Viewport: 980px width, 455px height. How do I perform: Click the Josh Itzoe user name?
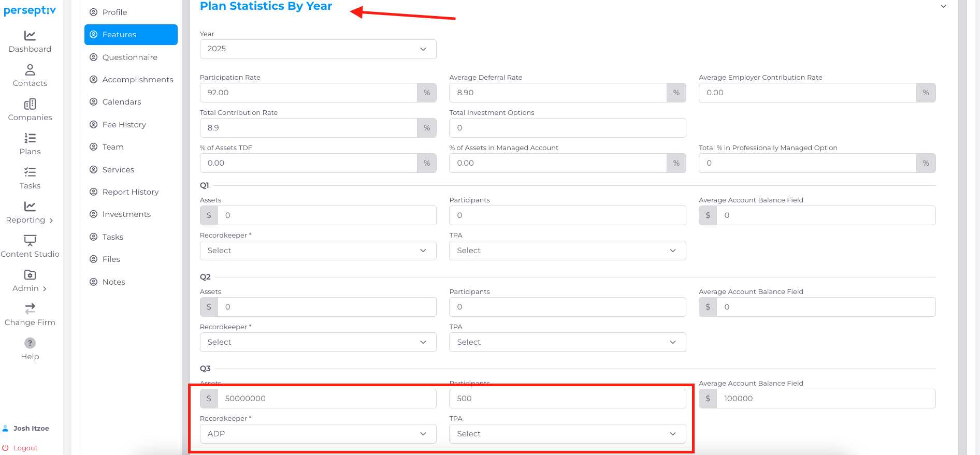pyautogui.click(x=31, y=428)
